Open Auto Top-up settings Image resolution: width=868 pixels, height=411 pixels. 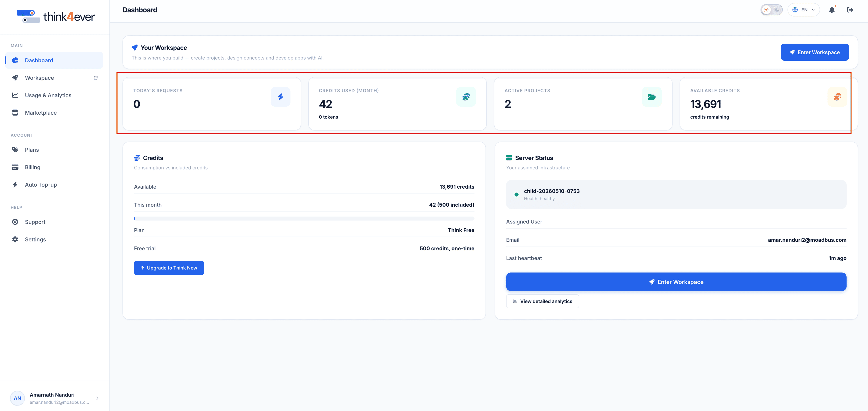pos(54,185)
